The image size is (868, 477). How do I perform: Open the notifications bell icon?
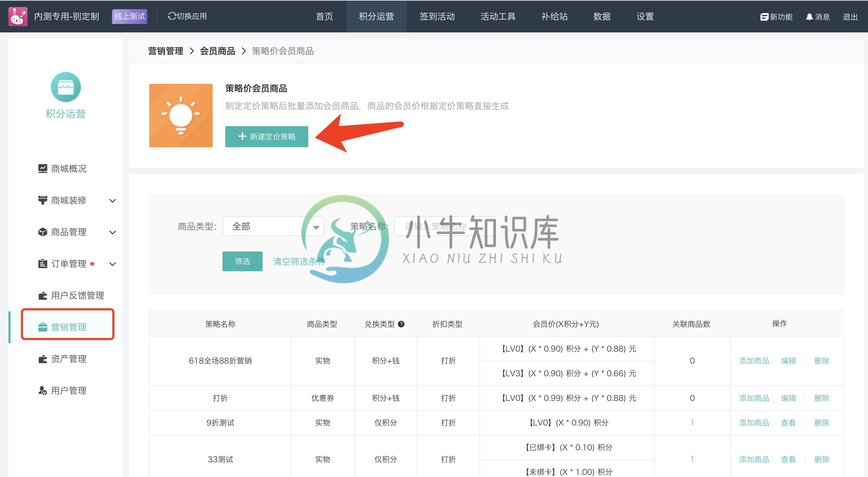809,17
